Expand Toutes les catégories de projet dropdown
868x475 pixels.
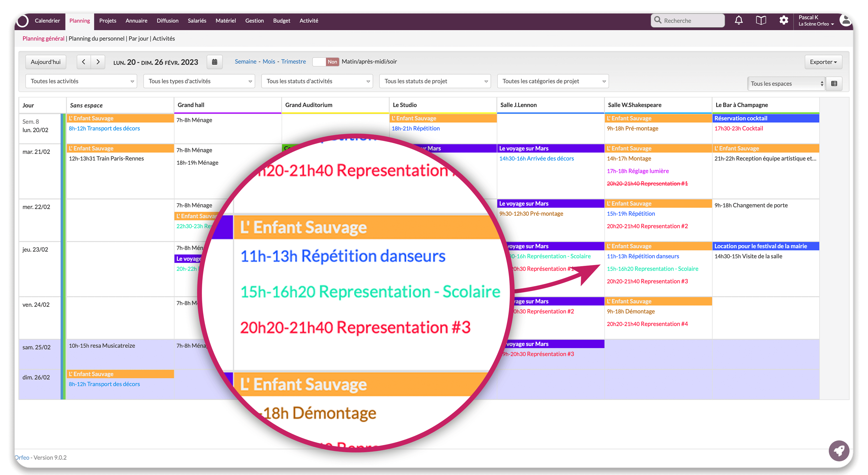tap(553, 81)
